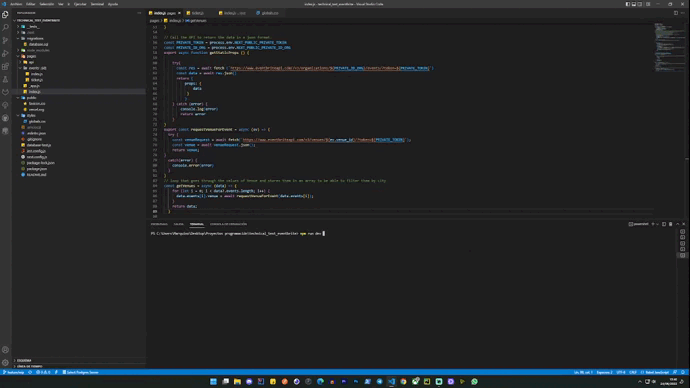Click the Visual Studio Code taskbar icon

(x=391, y=381)
